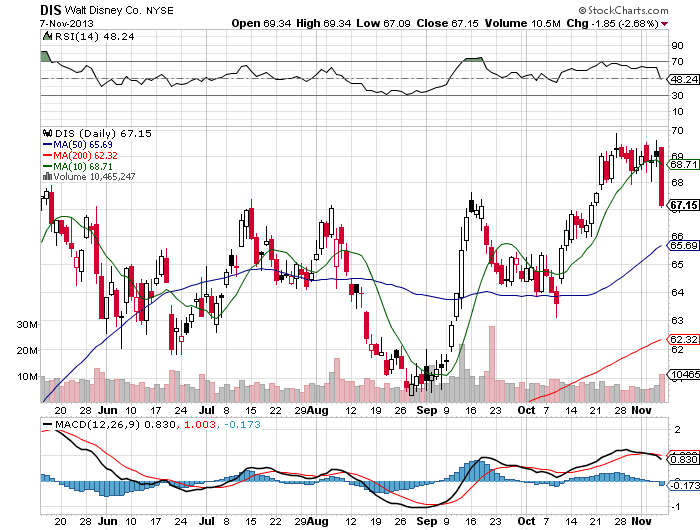The height and width of the screenshot is (530, 700).
Task: Click the 'DIS (Daily) 67.15' legend label
Action: coord(103,134)
